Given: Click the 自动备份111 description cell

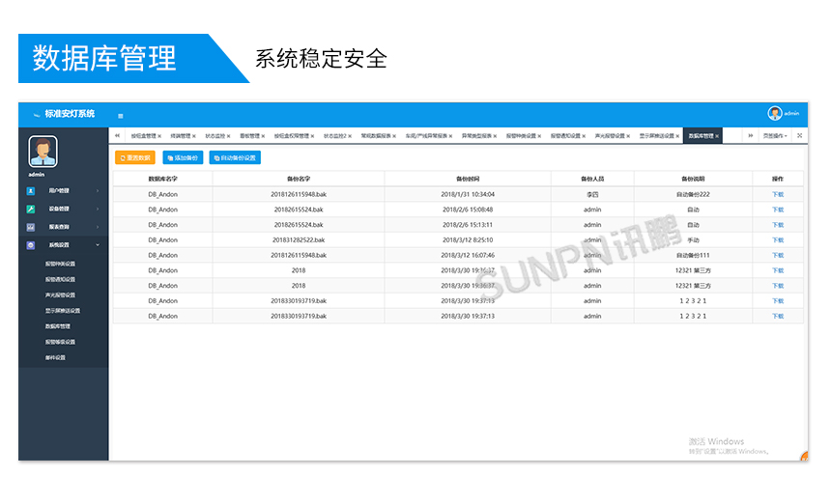Looking at the screenshot, I should (x=693, y=256).
